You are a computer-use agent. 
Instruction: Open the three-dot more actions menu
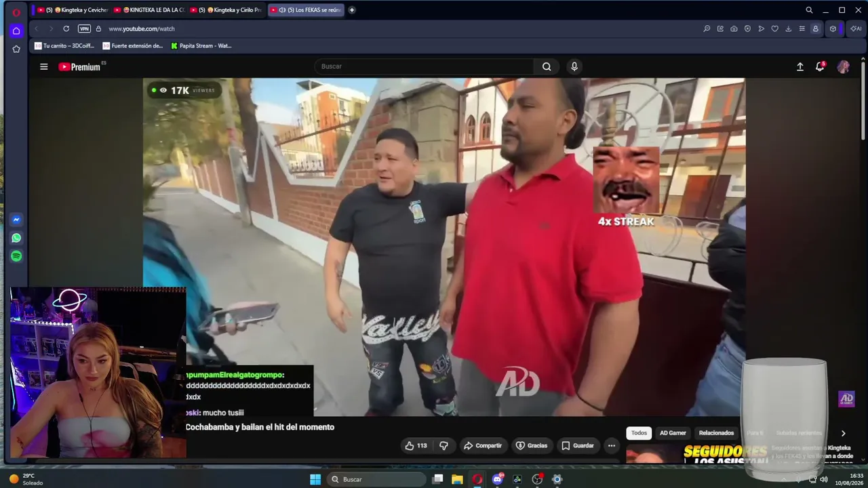click(x=612, y=445)
